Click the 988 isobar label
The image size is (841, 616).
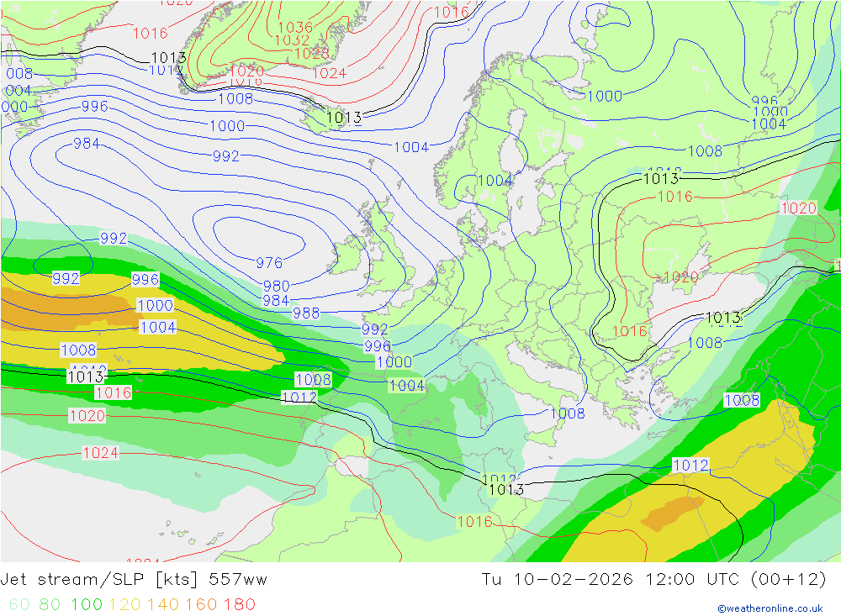pyautogui.click(x=306, y=313)
